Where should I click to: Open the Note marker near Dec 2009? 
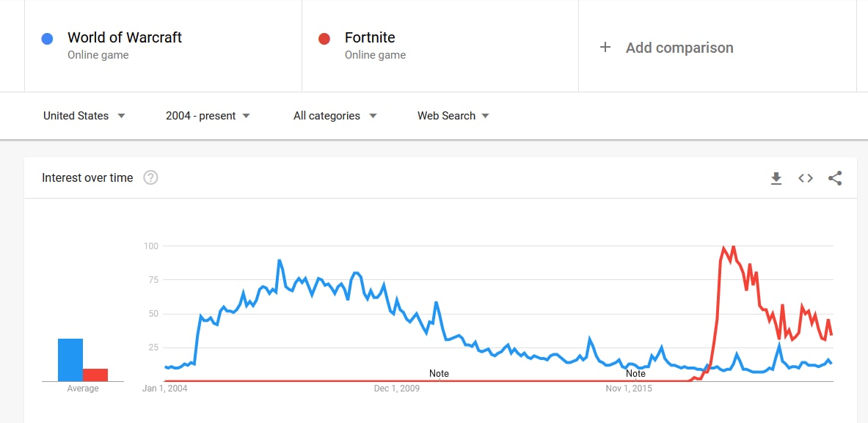coord(439,374)
